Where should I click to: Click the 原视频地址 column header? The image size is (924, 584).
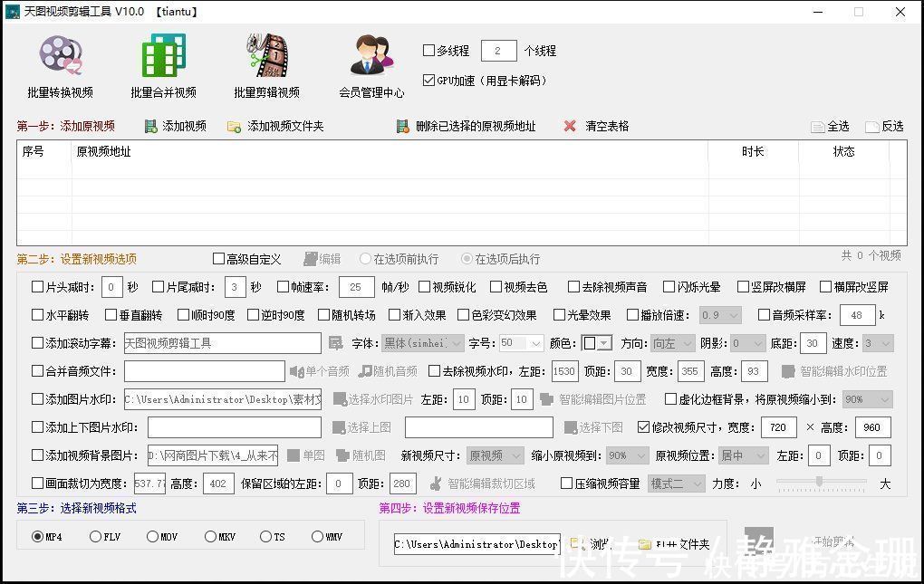pos(390,151)
